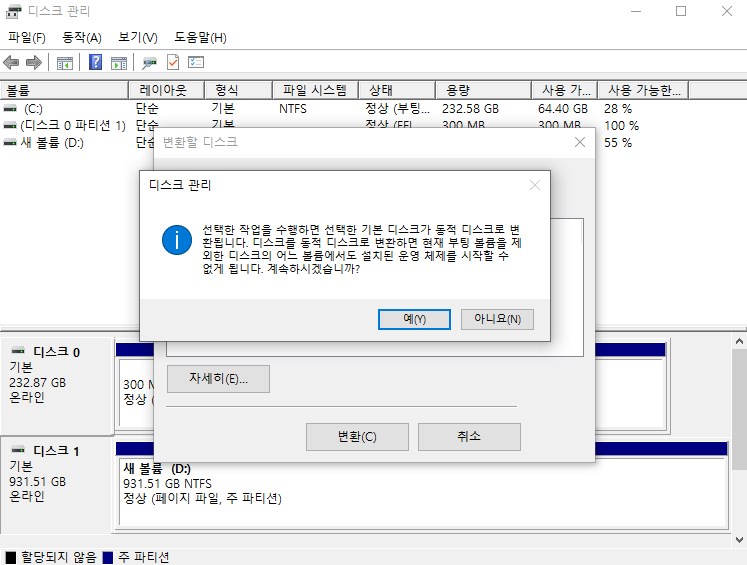This screenshot has height=565, width=747.
Task: Click the blue information icon in dialog
Action: click(x=177, y=240)
